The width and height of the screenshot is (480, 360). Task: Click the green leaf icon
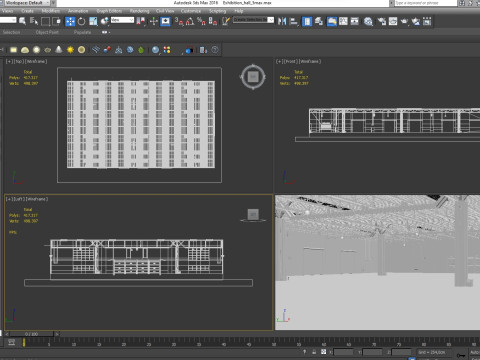[x=141, y=50]
